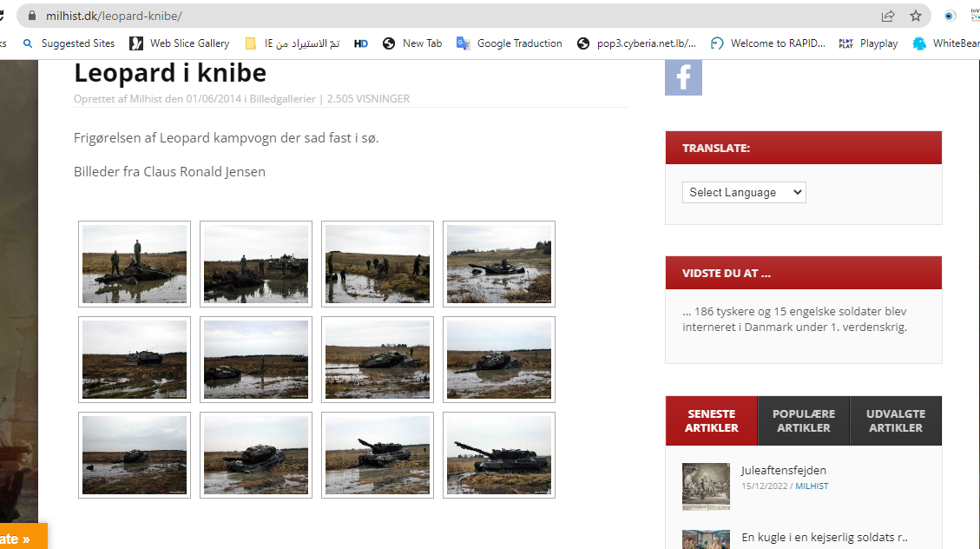Click the Facebook icon in sidebar
The height and width of the screenshot is (549, 980).
683,77
